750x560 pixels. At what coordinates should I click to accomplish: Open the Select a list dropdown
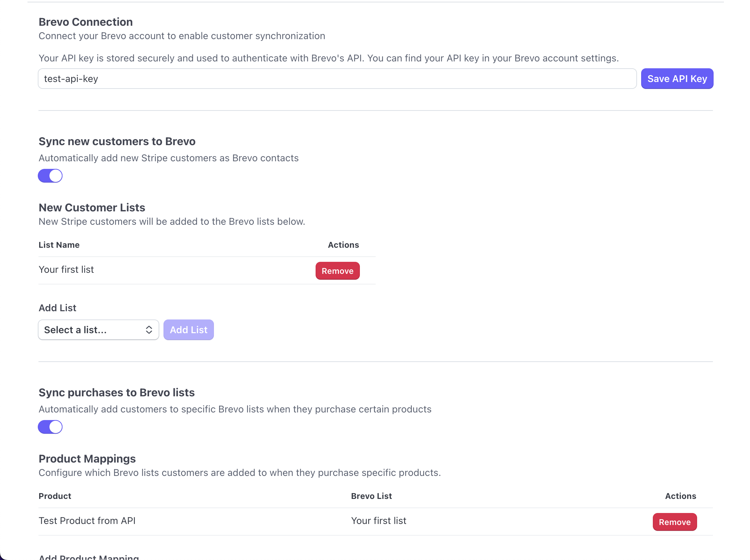pyautogui.click(x=98, y=330)
